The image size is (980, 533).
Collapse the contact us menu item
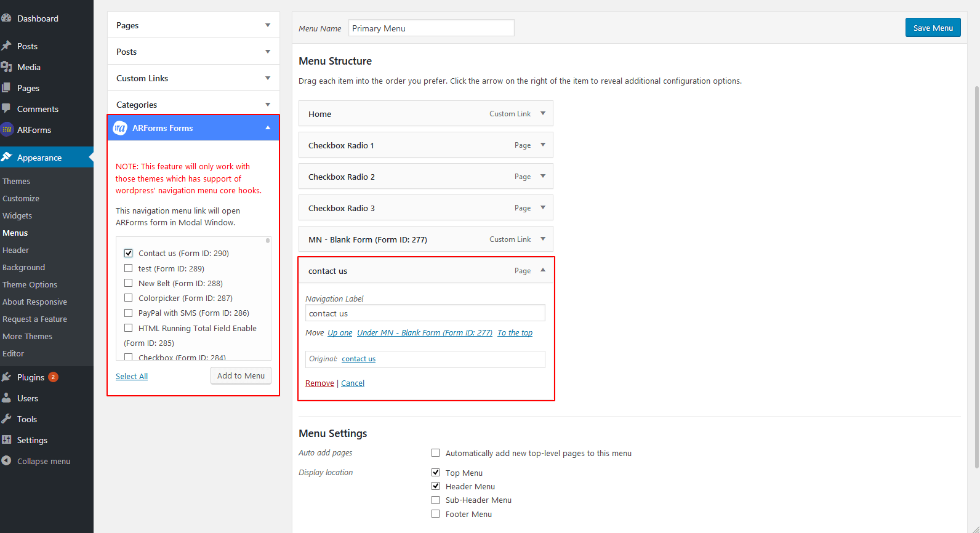(x=542, y=271)
